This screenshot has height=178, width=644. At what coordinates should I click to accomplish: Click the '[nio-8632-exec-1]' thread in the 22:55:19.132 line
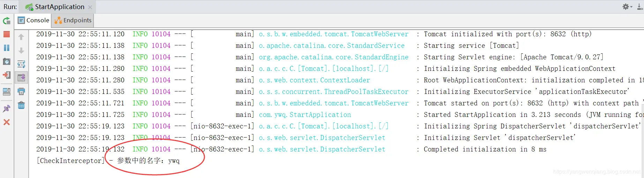coord(222,149)
